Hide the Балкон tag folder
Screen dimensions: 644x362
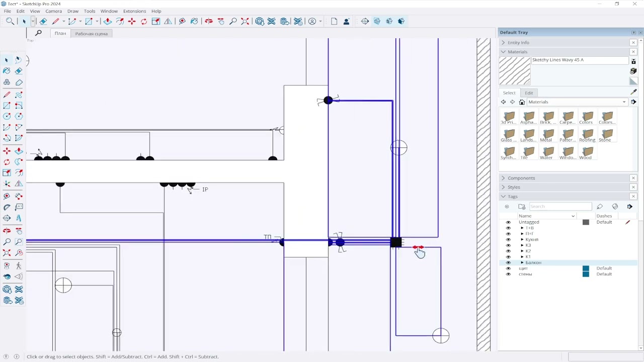(508, 262)
